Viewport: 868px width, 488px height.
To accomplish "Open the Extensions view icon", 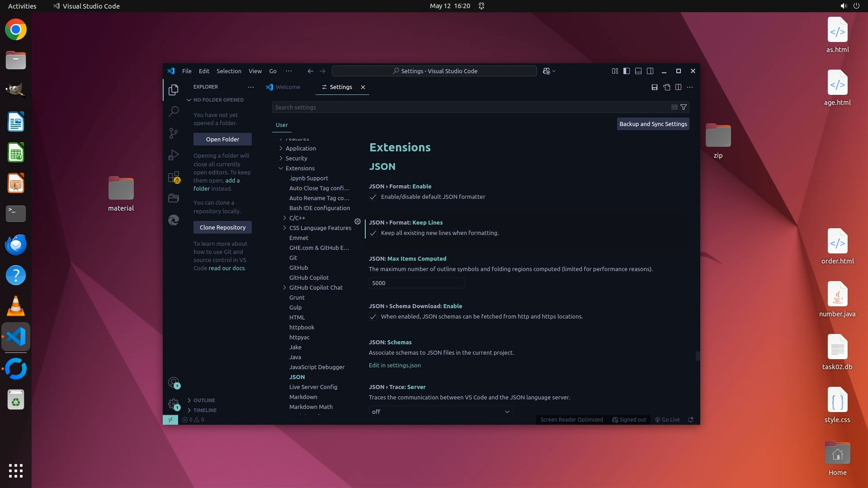I will tap(174, 177).
